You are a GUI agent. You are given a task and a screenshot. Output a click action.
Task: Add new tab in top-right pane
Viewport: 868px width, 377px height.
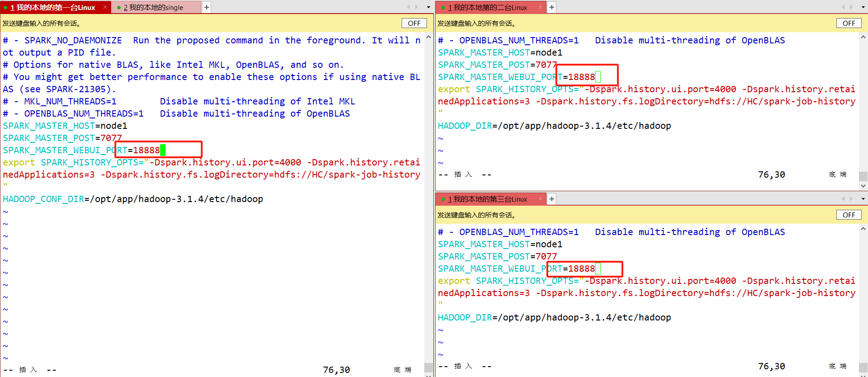(x=552, y=7)
